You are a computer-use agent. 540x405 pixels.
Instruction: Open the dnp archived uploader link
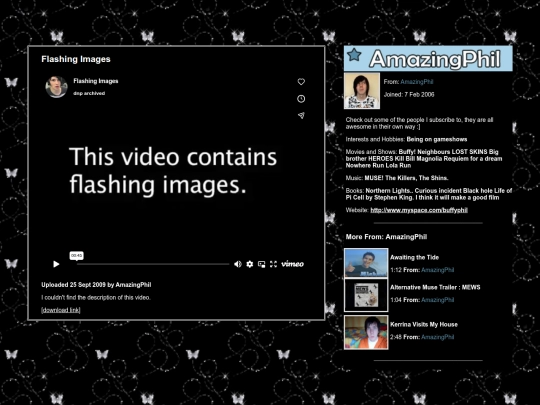coord(89,93)
